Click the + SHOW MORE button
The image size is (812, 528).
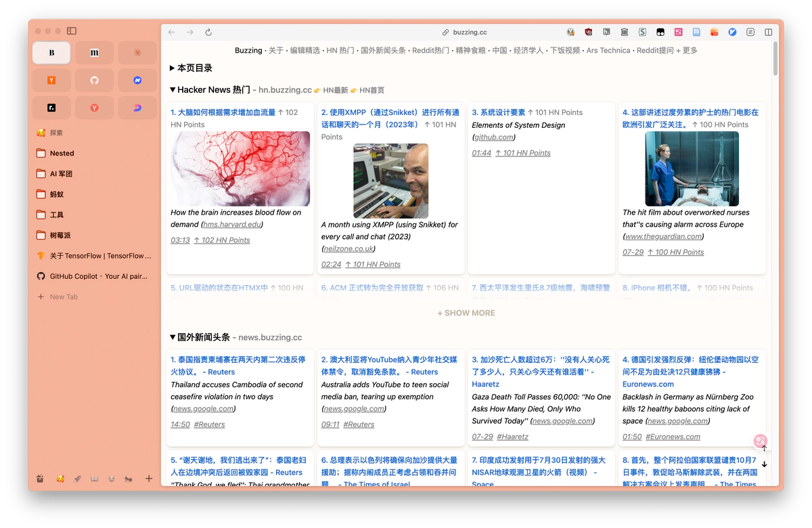[x=466, y=313]
